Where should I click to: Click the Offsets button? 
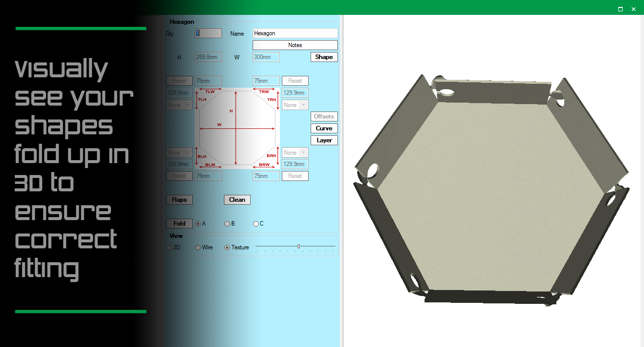(323, 116)
